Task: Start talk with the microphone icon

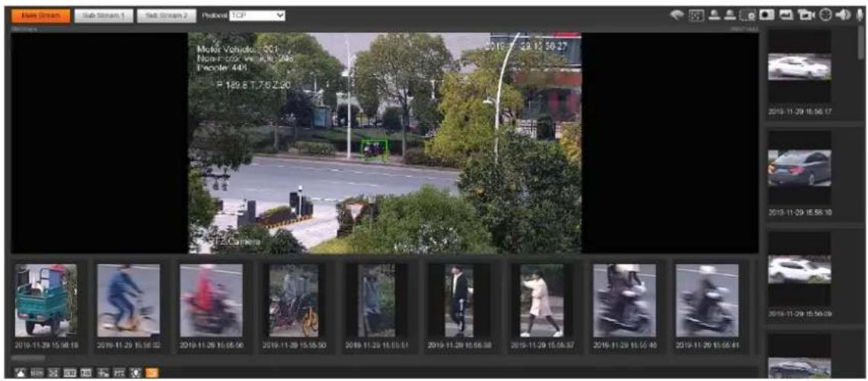Action: (859, 17)
